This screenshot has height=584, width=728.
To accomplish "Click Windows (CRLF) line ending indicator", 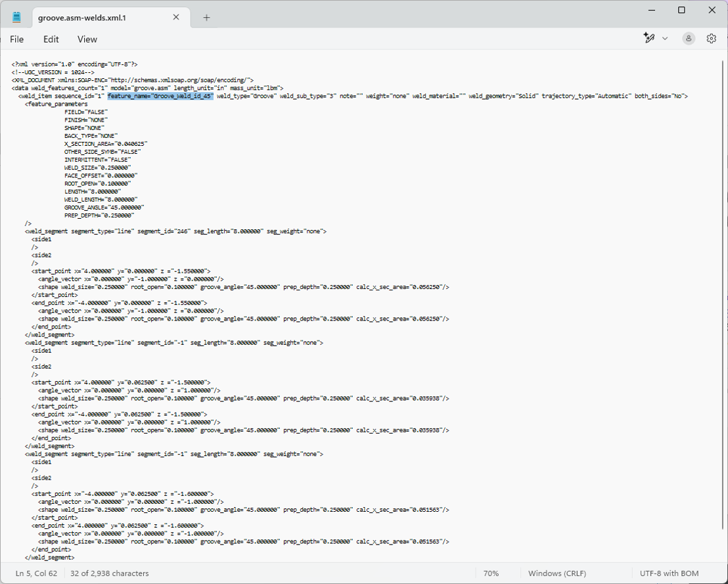I will pos(557,573).
